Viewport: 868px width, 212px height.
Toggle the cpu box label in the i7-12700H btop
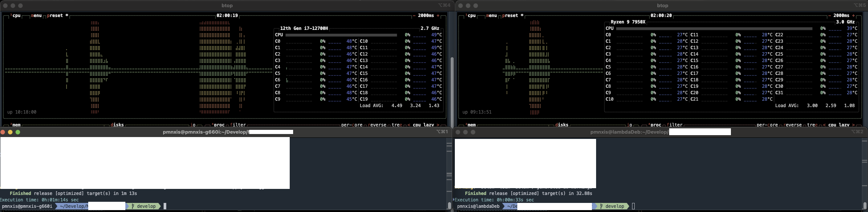[16, 16]
